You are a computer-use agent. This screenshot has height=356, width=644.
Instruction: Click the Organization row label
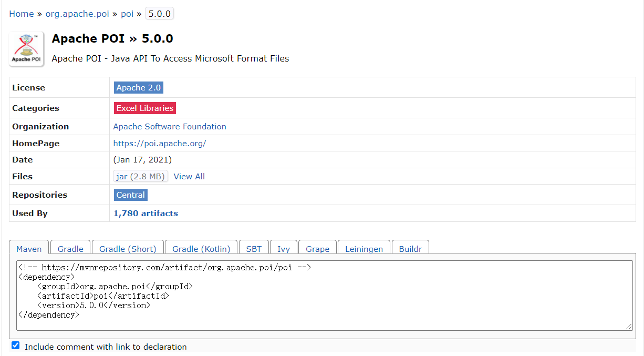40,127
